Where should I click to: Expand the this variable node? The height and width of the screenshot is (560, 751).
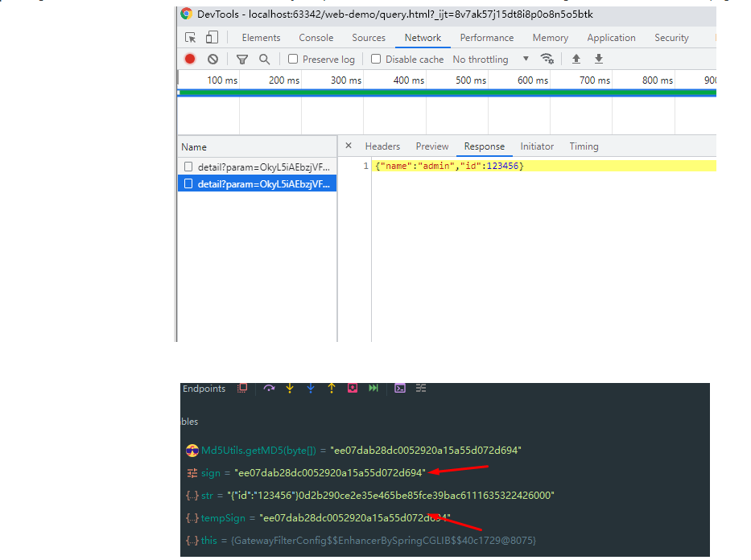point(192,541)
